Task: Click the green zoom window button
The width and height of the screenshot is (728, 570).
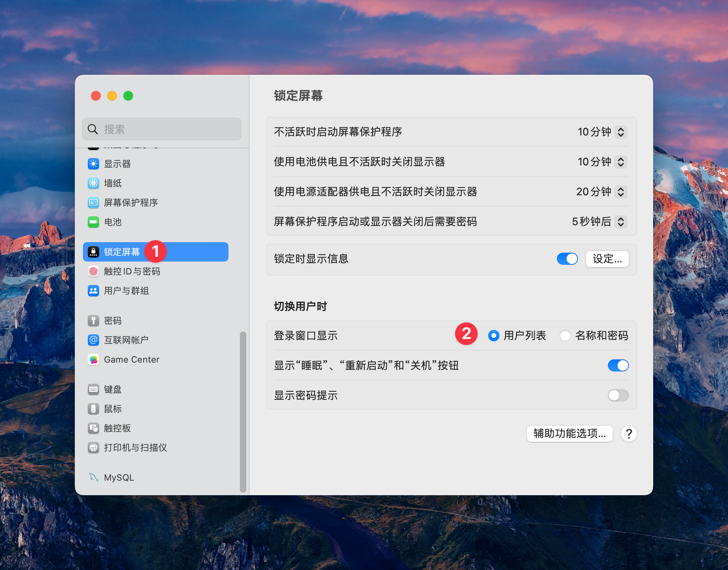Action: pos(128,96)
